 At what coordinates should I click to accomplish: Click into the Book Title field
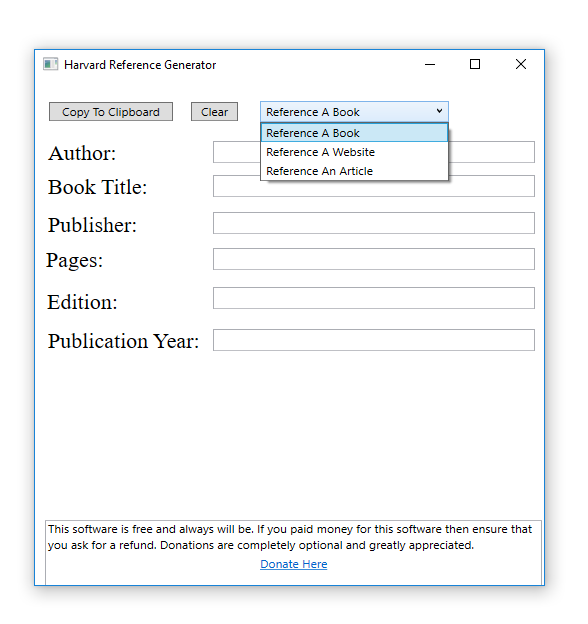374,186
